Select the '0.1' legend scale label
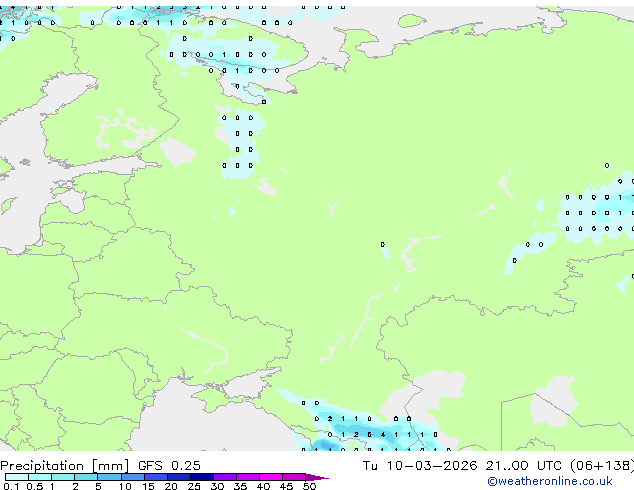 pos(11,486)
